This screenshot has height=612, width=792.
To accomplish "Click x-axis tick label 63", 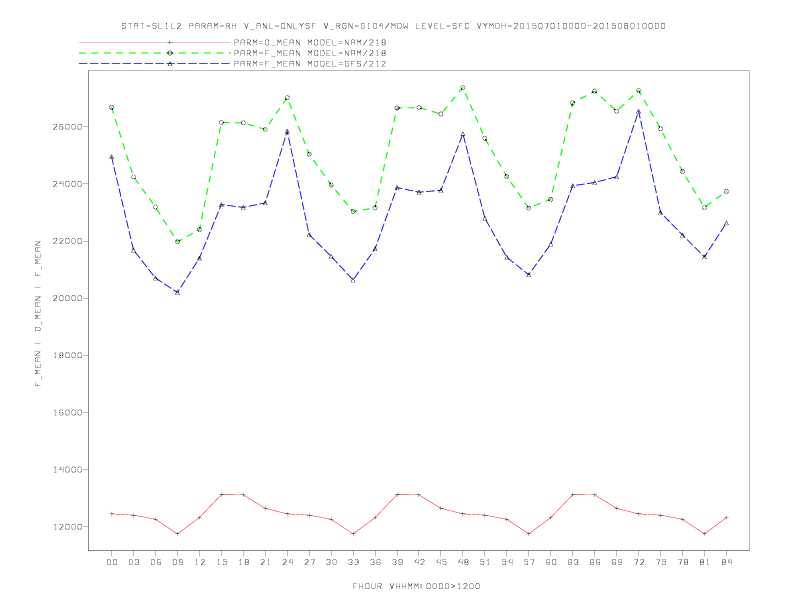I will 573,562.
